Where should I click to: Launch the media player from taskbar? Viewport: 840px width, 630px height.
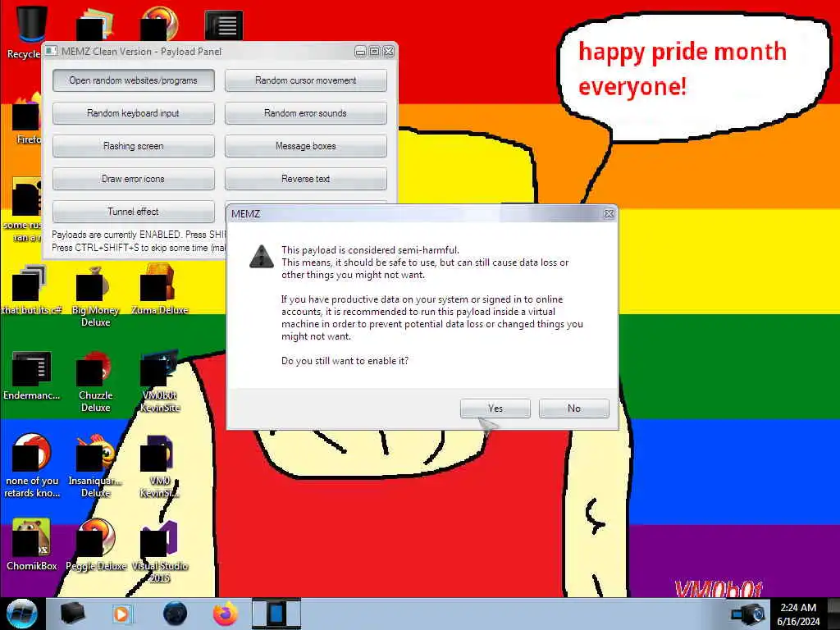(x=121, y=614)
